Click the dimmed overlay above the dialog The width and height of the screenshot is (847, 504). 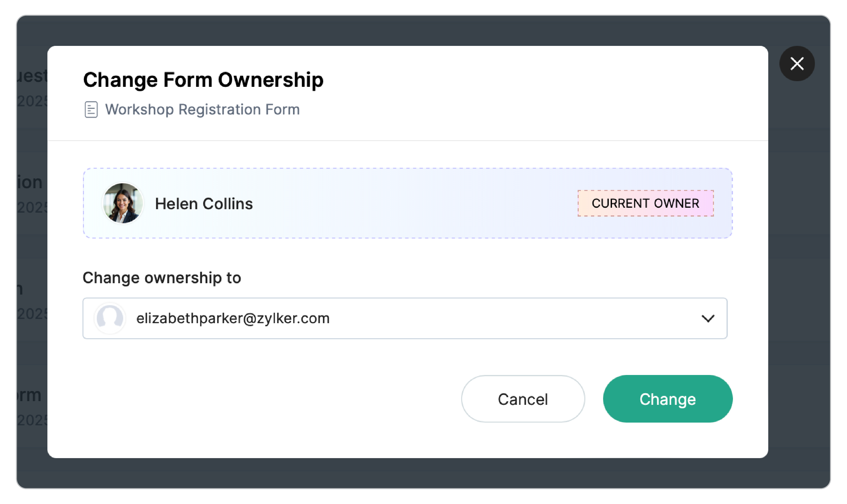(x=408, y=31)
